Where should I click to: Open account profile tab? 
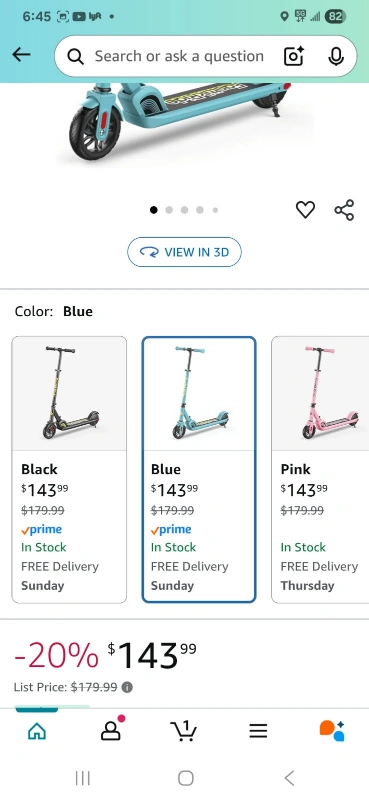[111, 730]
